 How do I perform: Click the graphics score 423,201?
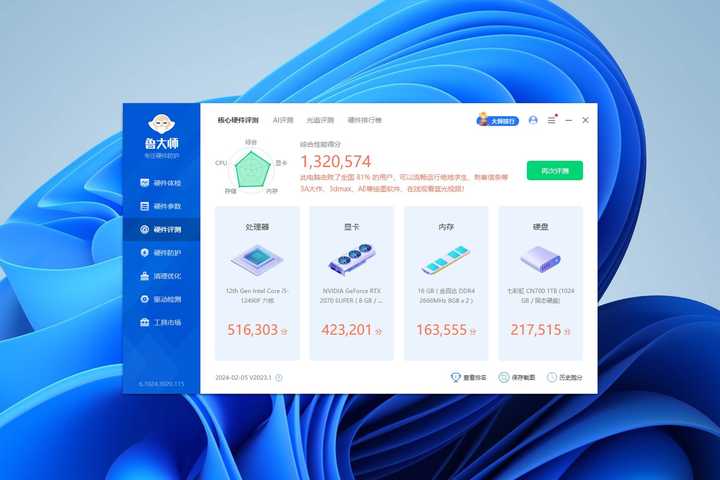[x=347, y=330]
